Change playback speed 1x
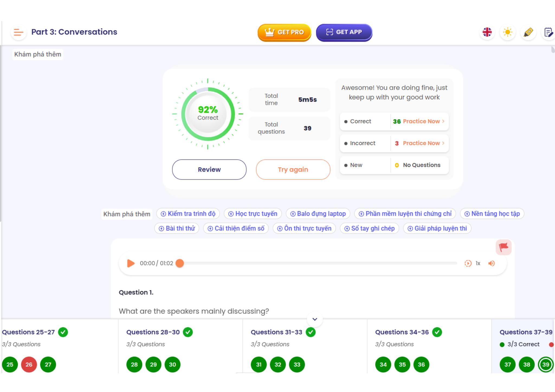Image resolution: width=555 pixels, height=392 pixels. coord(478,263)
